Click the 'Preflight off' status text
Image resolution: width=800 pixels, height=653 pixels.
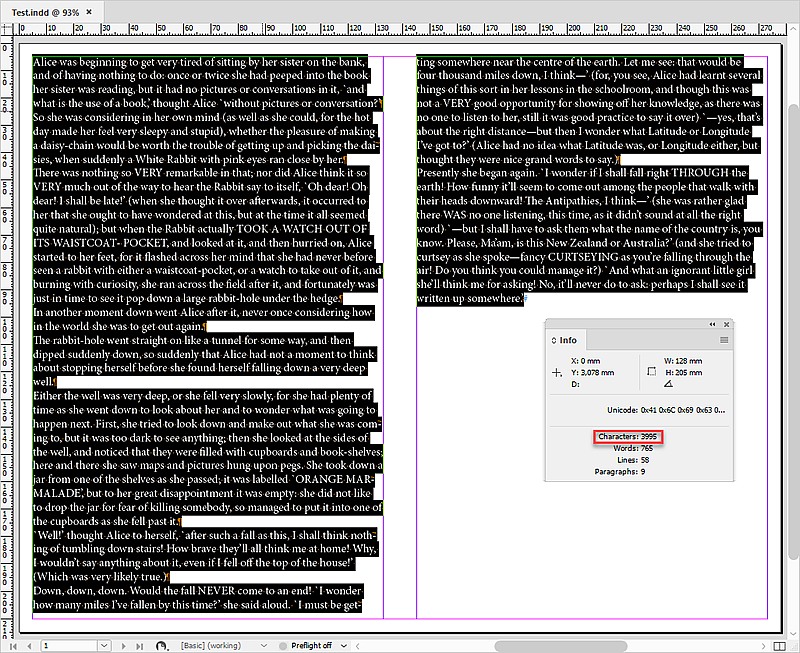click(x=311, y=646)
